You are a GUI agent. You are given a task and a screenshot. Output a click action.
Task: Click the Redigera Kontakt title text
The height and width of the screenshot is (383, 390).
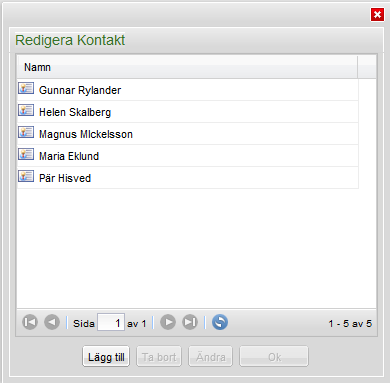point(70,40)
